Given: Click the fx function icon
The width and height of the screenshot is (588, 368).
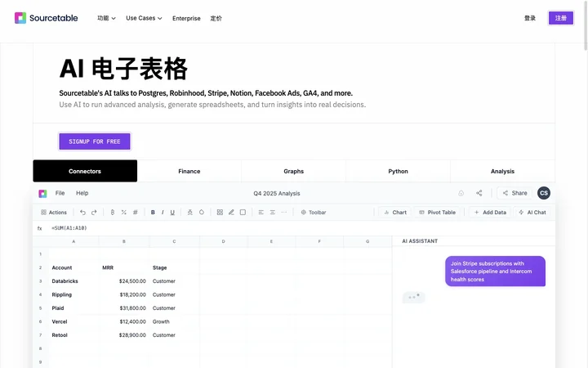Looking at the screenshot, I should pos(40,228).
